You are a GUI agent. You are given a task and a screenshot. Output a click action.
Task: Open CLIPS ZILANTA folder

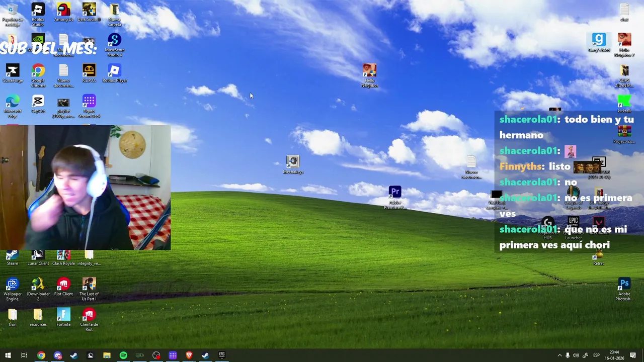(x=624, y=75)
